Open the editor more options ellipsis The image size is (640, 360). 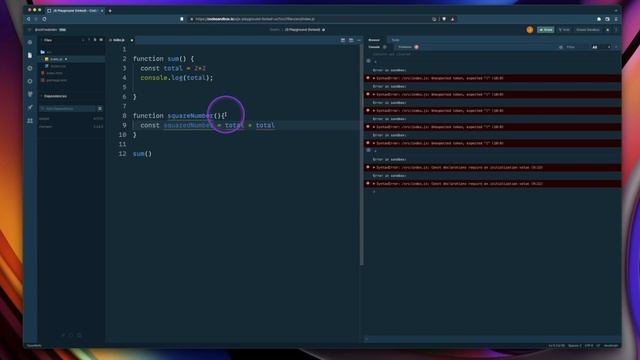click(x=359, y=40)
